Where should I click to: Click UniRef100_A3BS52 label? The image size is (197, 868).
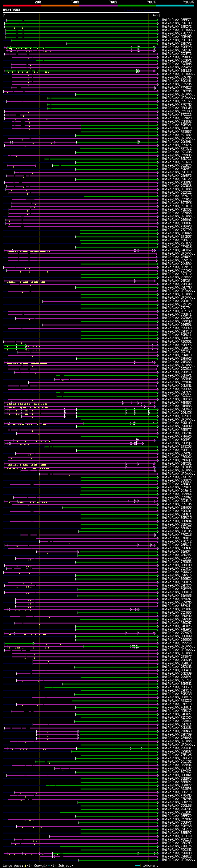176,209
